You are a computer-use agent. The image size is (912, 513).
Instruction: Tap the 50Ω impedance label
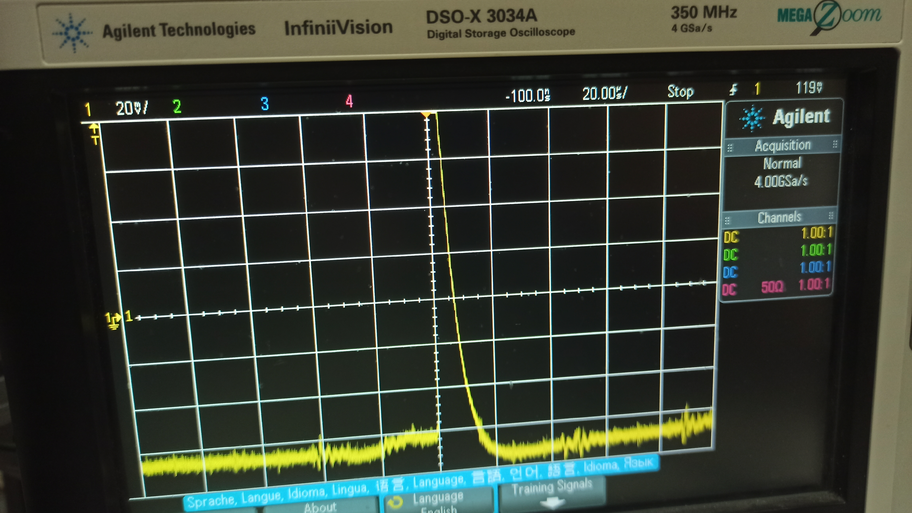[x=772, y=287]
